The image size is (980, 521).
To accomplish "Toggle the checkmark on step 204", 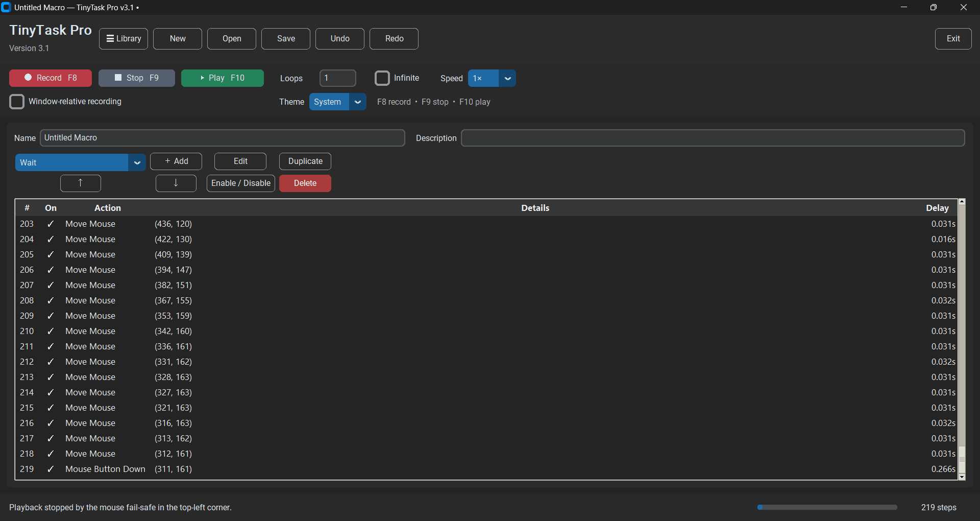I will [51, 239].
